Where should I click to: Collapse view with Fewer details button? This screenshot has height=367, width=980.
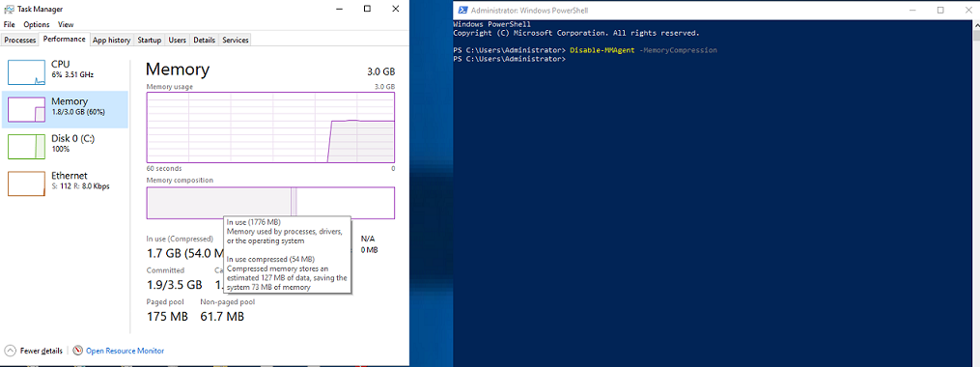tap(34, 351)
